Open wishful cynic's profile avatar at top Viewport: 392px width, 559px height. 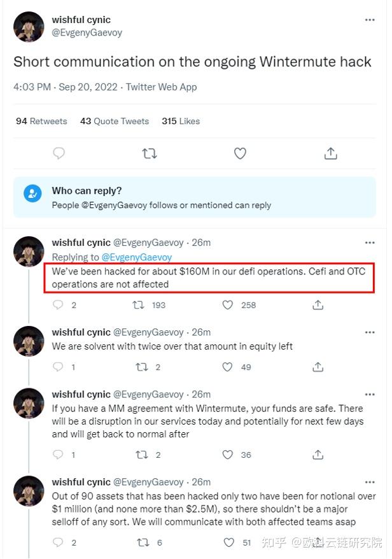coord(29,26)
